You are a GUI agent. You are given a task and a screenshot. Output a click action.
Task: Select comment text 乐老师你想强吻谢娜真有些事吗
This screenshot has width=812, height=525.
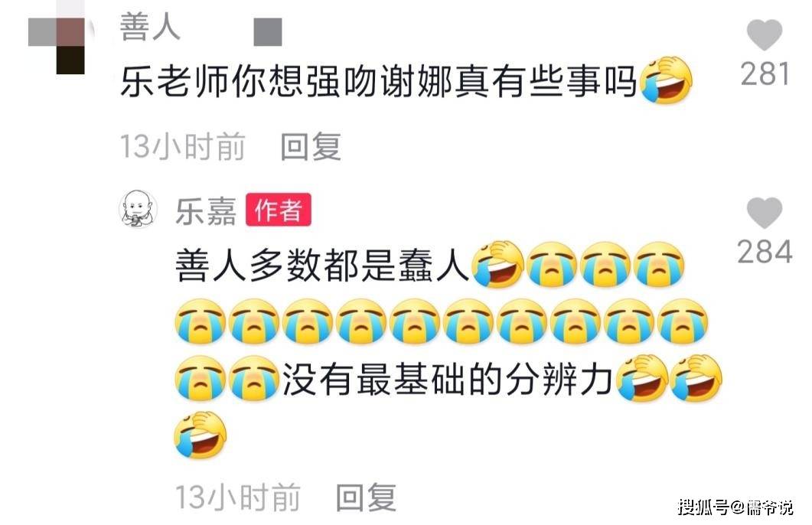click(x=379, y=83)
